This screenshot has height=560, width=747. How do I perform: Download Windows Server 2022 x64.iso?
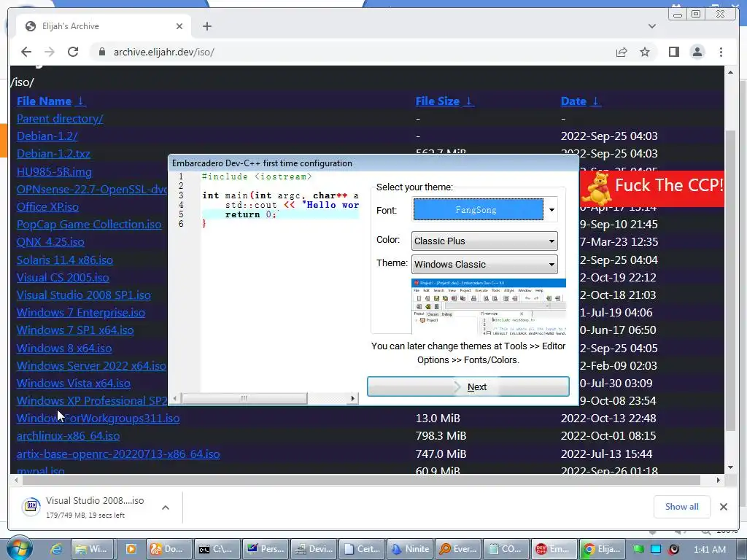(x=91, y=366)
